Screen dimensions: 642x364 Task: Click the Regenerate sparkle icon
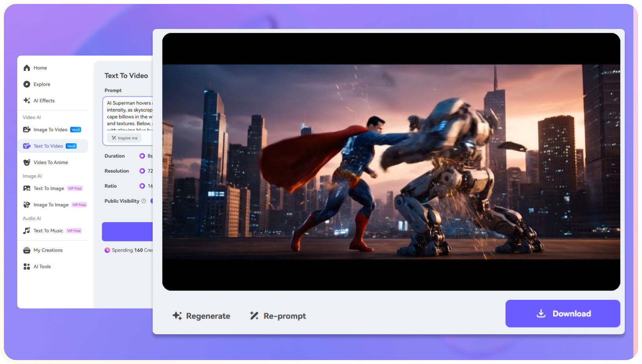click(177, 315)
